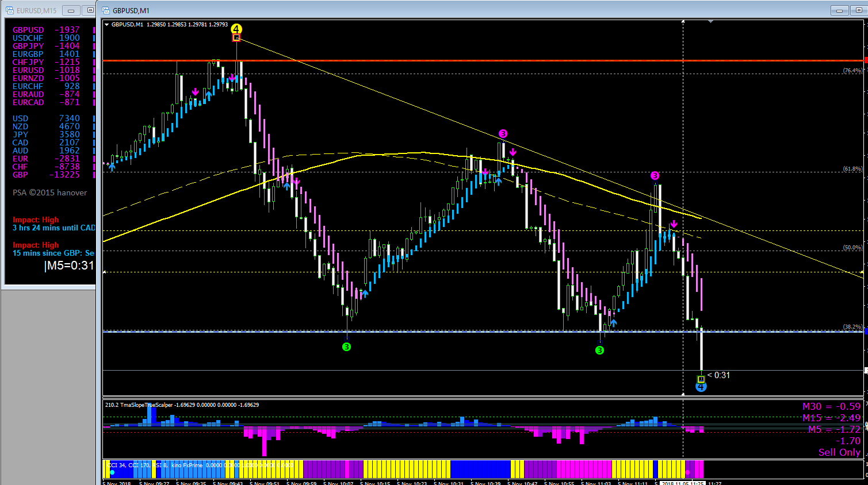868x485 pixels.
Task: Click the GBPUSD,M1 window chart icon
Action: pos(106,10)
